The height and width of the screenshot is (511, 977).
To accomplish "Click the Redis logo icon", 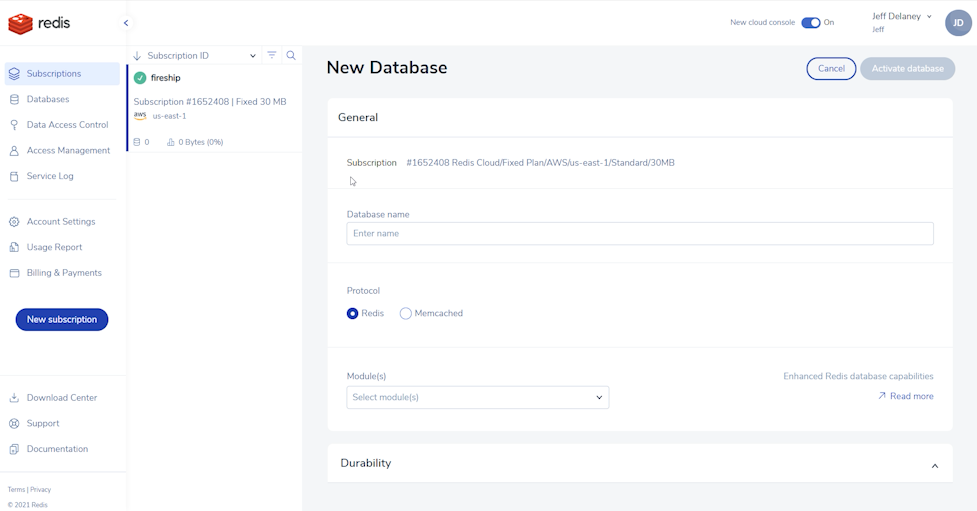I will pyautogui.click(x=20, y=23).
